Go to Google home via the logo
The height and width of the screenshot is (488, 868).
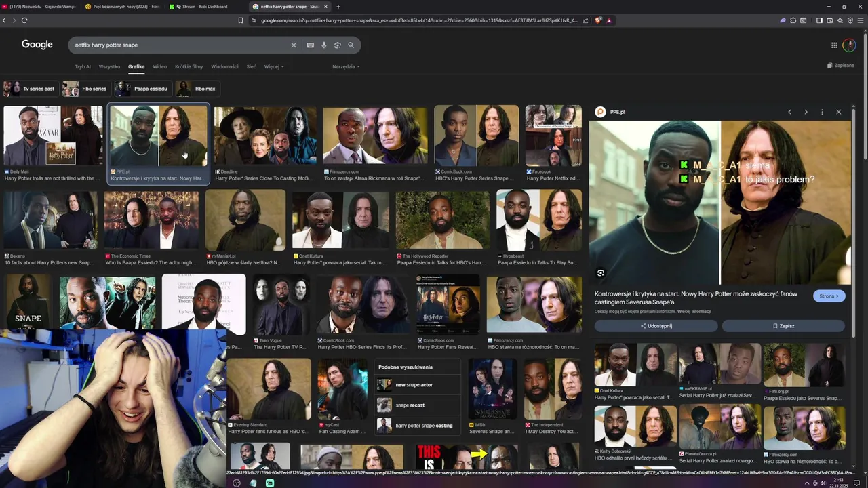[x=37, y=45]
